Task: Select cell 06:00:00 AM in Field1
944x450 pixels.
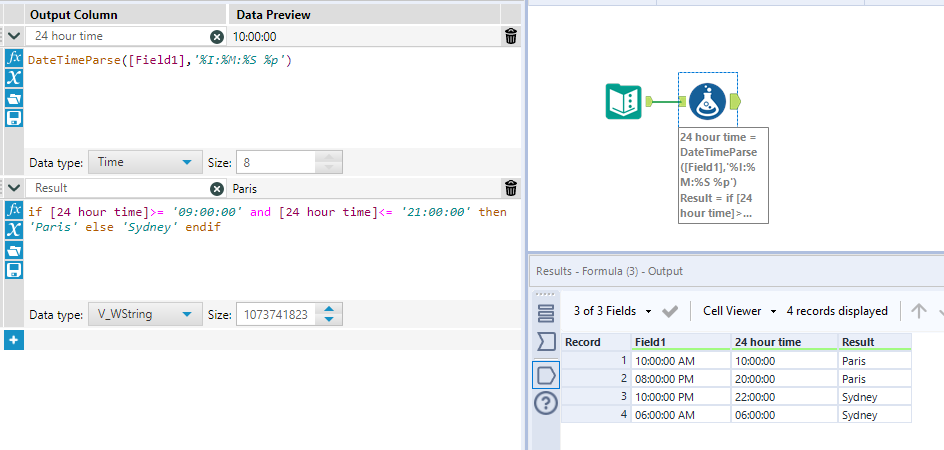Action: (681, 415)
